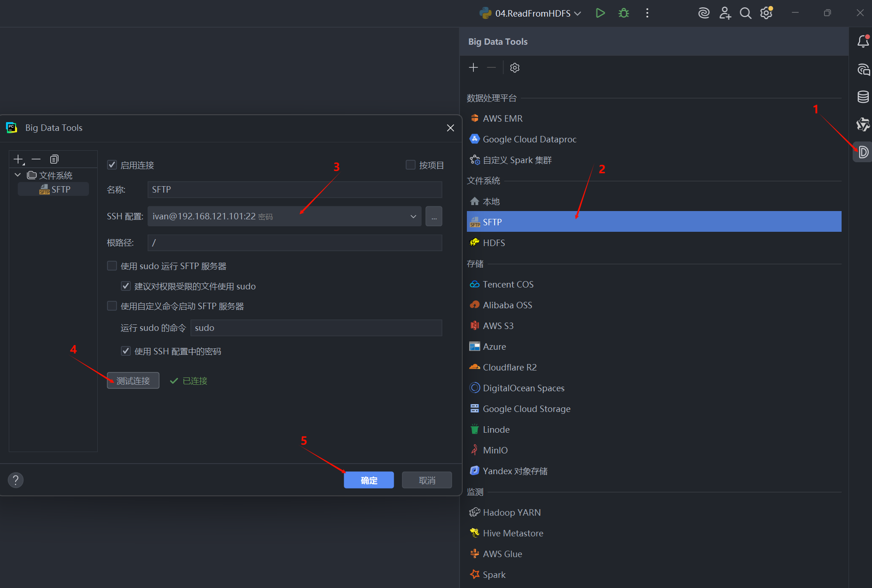Click the 测试连接 button
Screen dimensions: 872x588
pos(133,381)
